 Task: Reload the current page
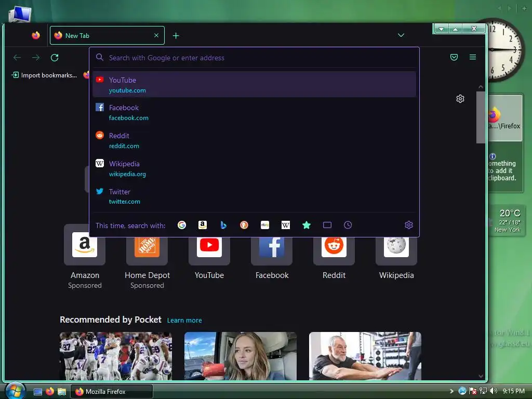[x=55, y=57]
